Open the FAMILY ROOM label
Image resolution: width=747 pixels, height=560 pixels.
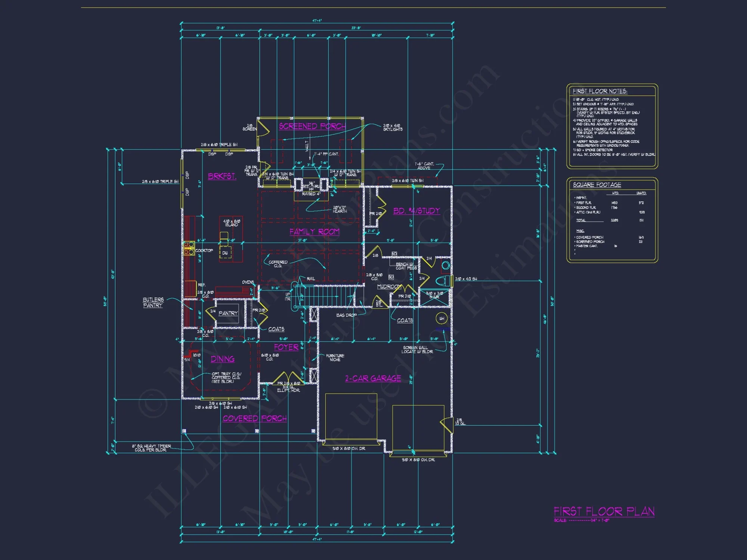pyautogui.click(x=315, y=231)
